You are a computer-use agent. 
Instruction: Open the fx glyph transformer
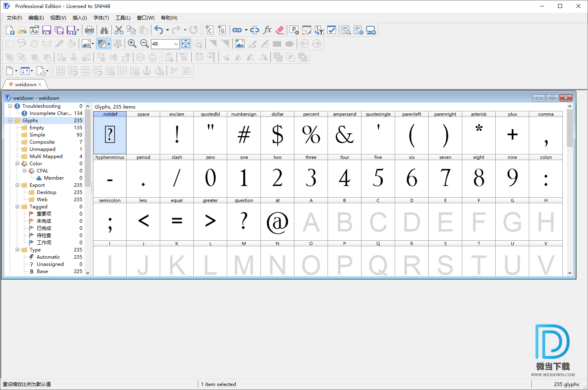tap(267, 30)
